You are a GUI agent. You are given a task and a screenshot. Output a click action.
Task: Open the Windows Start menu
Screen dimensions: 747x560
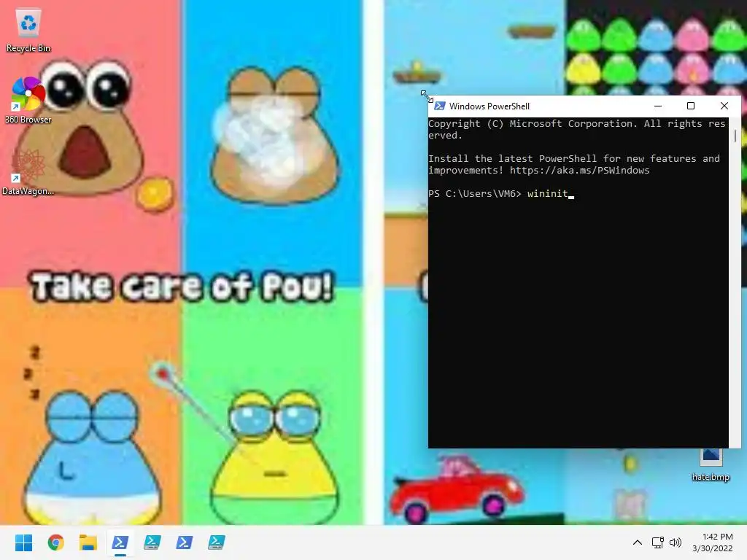click(x=23, y=542)
